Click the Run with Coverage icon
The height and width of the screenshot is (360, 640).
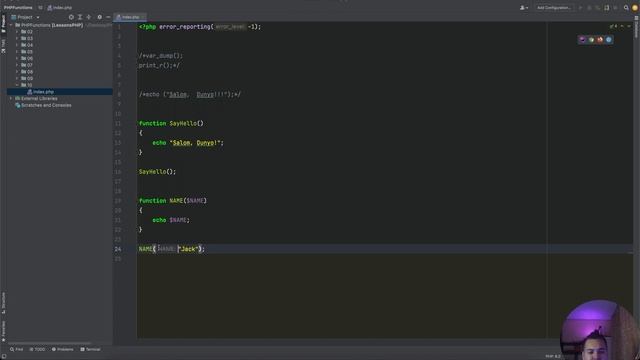coord(598,7)
